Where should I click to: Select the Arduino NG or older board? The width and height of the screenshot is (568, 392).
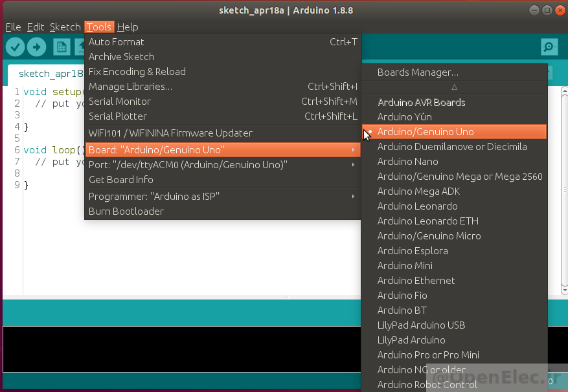[x=454, y=369]
